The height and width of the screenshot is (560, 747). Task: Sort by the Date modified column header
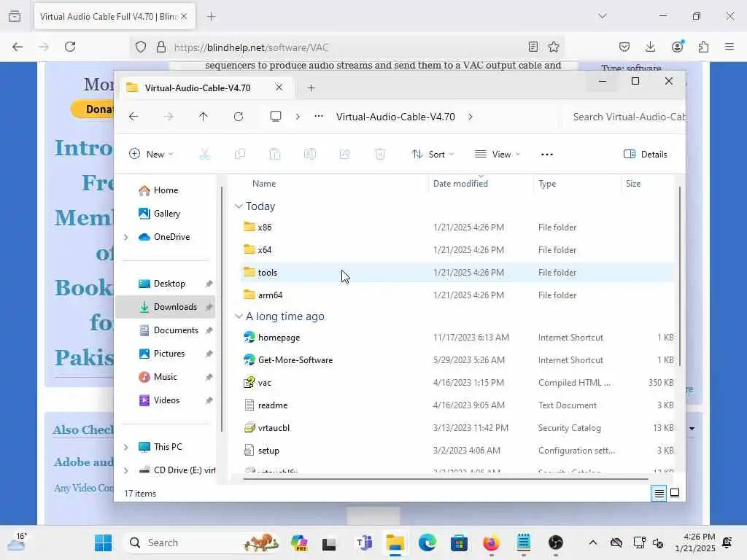(x=460, y=184)
